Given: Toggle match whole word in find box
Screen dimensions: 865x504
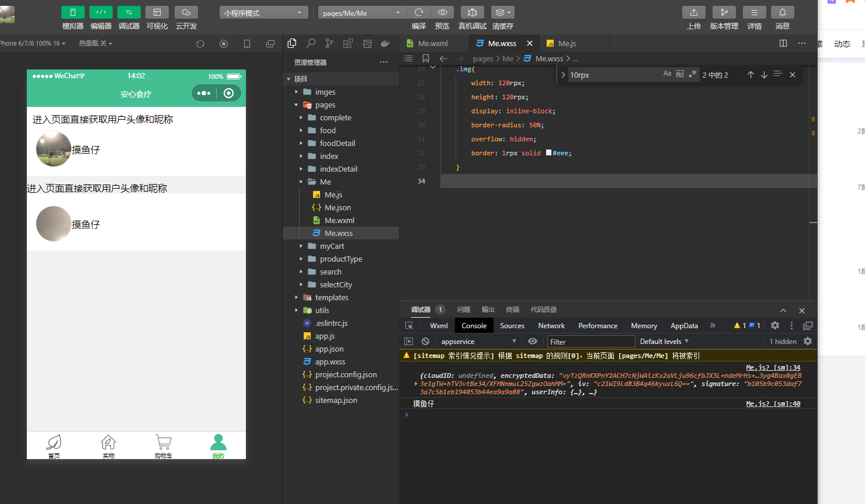Looking at the screenshot, I should tap(680, 74).
